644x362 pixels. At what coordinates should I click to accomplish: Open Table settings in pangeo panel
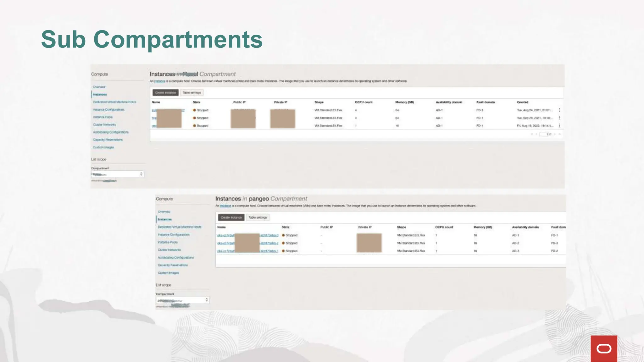pos(258,217)
